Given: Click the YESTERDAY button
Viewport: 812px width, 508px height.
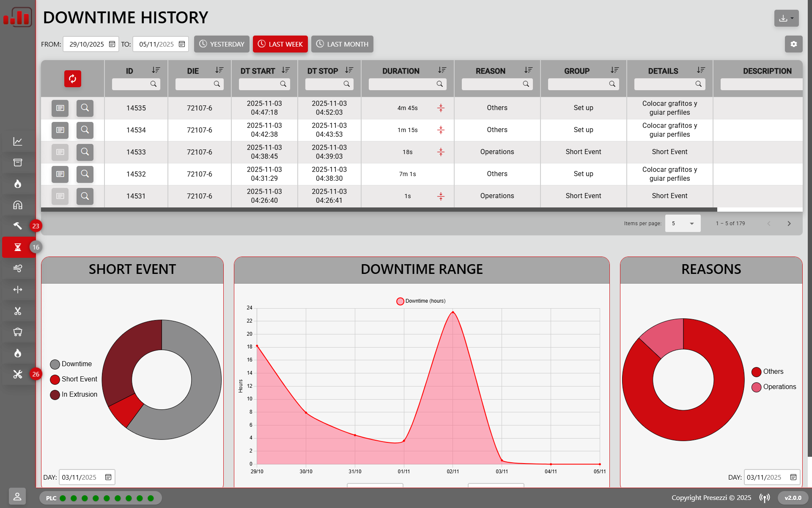Looking at the screenshot, I should tap(222, 44).
